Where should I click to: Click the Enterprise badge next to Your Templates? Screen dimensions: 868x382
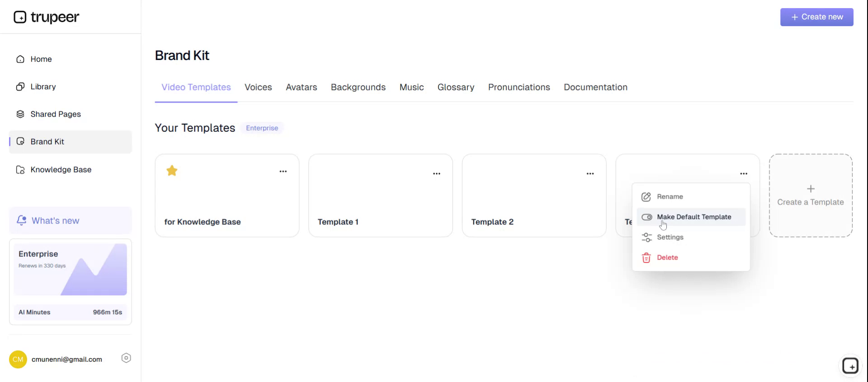(262, 128)
